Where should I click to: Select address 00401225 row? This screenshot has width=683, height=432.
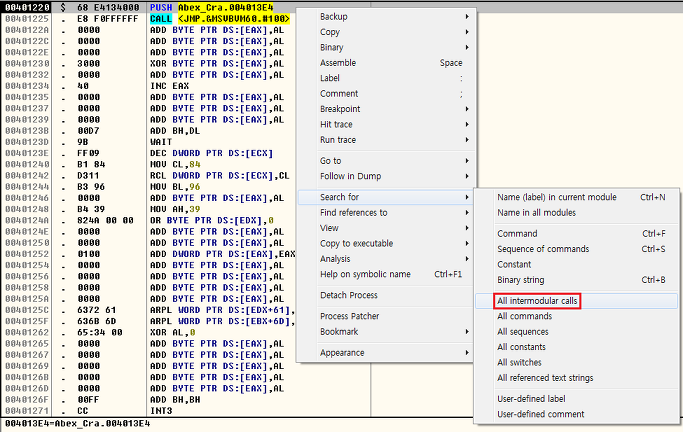point(27,19)
